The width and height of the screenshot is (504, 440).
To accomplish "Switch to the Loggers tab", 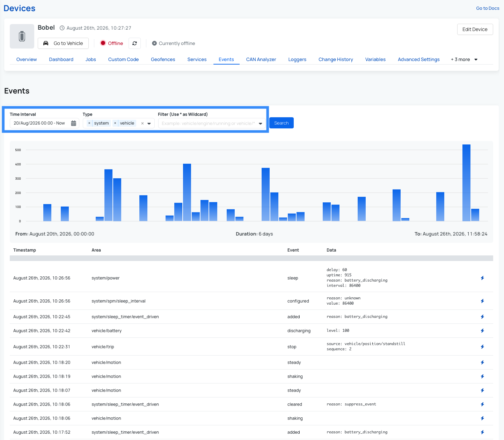I will click(x=297, y=60).
